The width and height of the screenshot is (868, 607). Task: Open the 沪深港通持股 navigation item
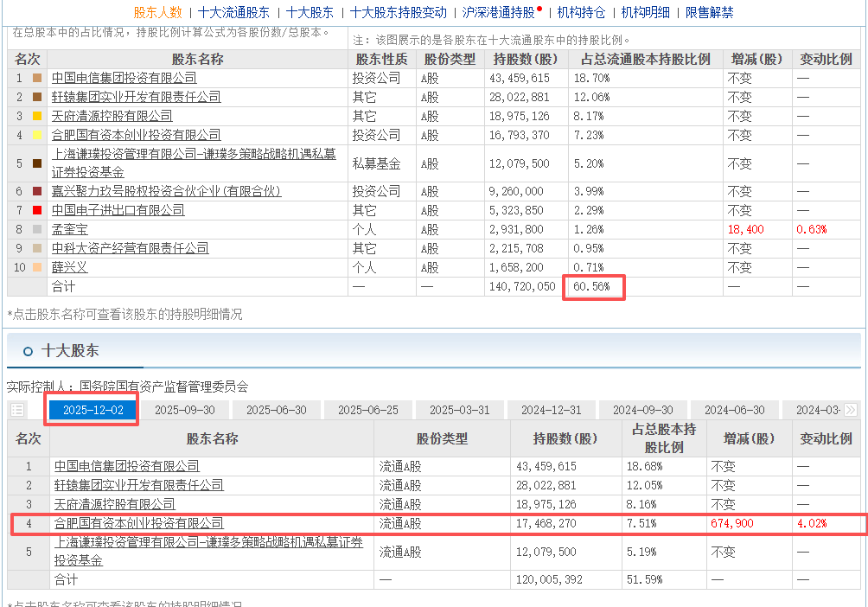point(499,12)
